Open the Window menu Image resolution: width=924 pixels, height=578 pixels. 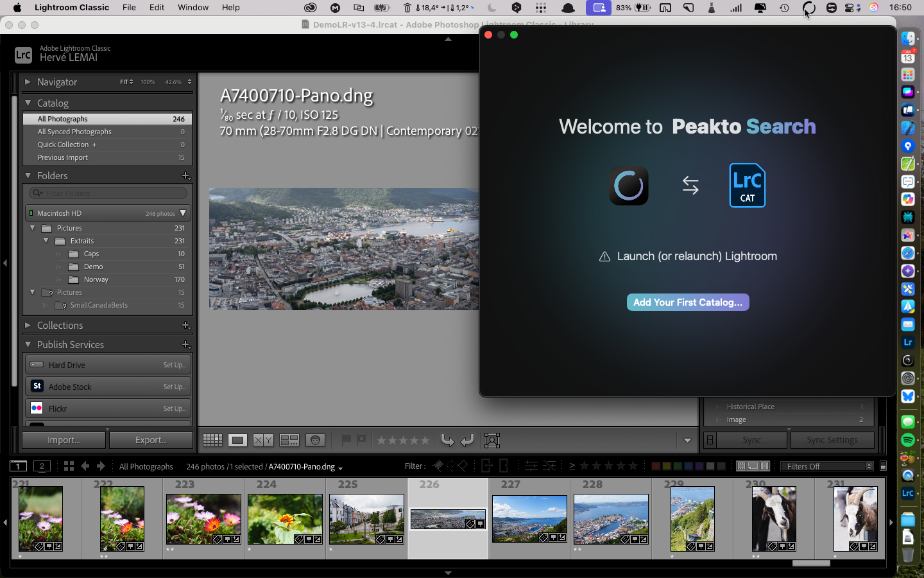193,8
